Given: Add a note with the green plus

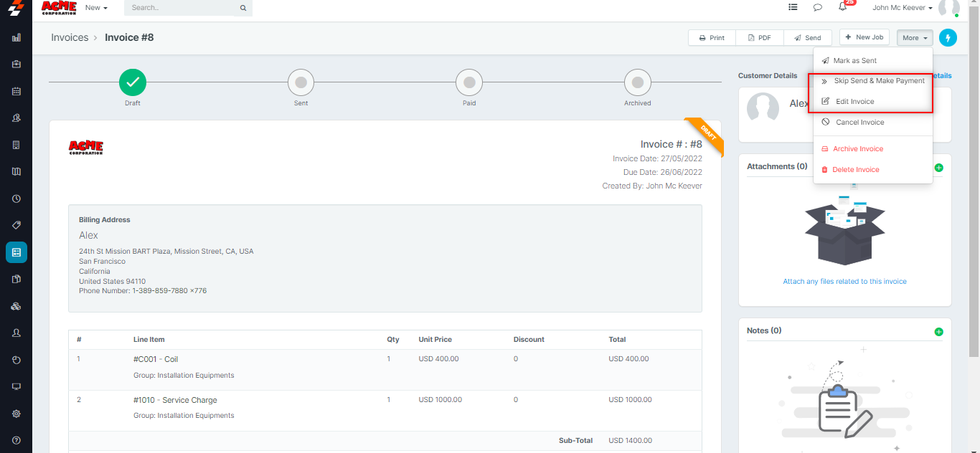Looking at the screenshot, I should pyautogui.click(x=939, y=332).
